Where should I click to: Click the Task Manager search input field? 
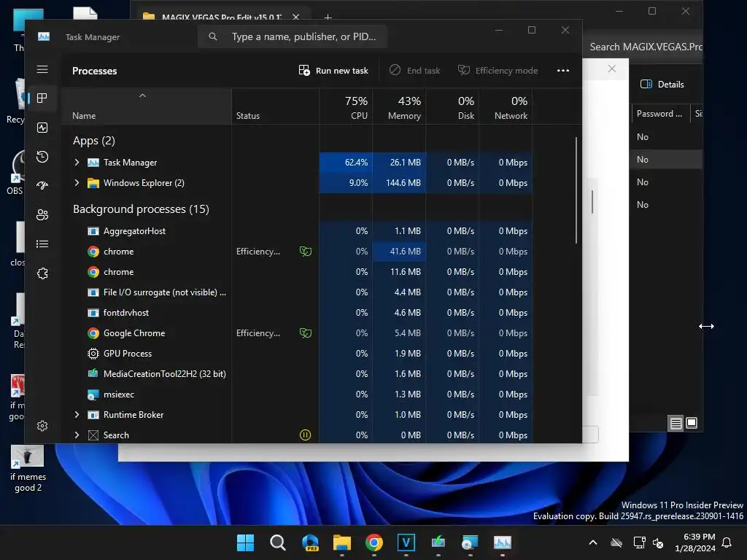click(292, 36)
